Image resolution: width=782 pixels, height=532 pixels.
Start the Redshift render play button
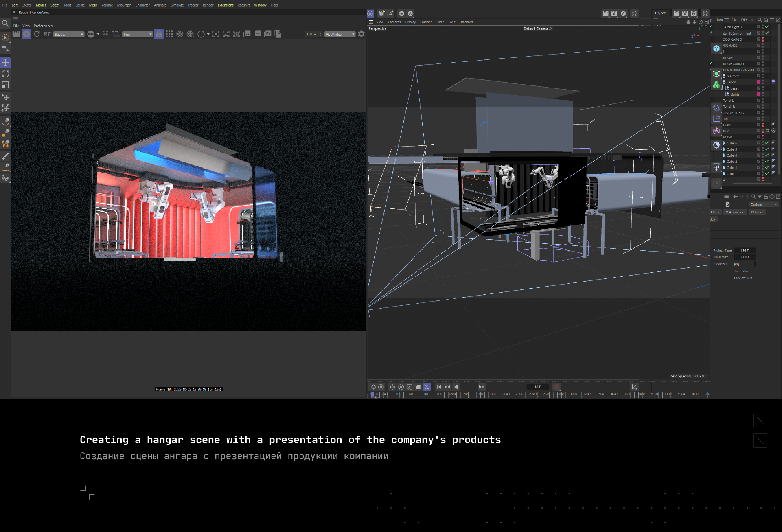pyautogui.click(x=26, y=34)
